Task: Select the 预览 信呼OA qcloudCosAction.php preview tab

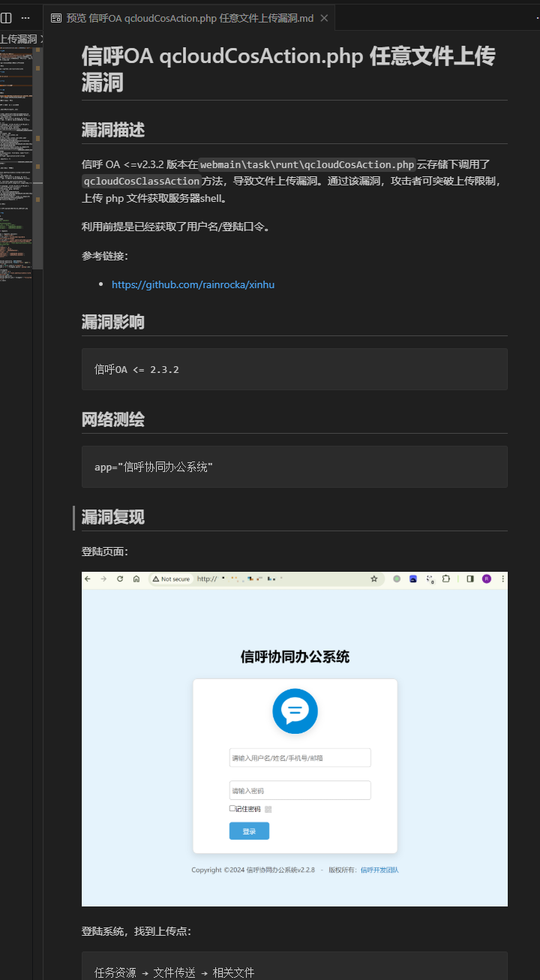Action: coord(189,18)
